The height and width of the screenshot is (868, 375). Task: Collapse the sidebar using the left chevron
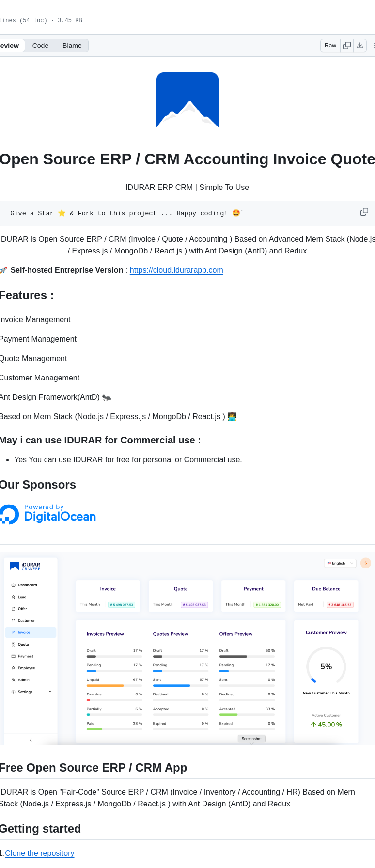point(31,740)
